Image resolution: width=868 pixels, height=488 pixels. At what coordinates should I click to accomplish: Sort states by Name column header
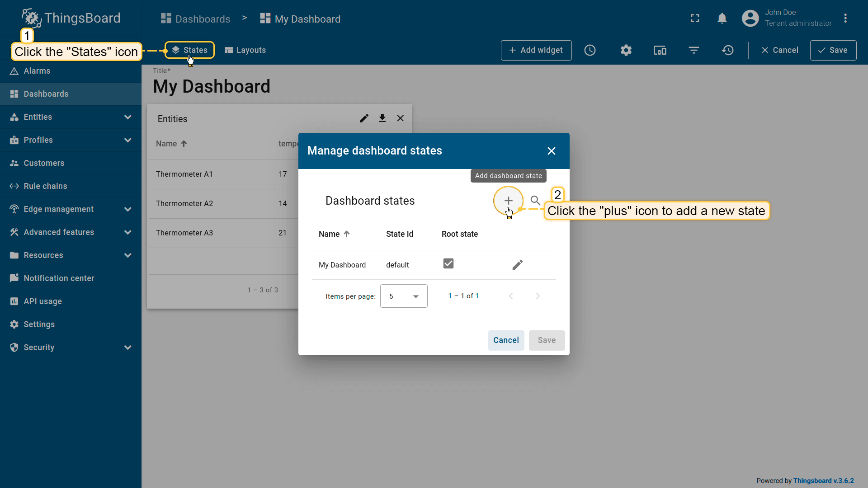pos(330,234)
